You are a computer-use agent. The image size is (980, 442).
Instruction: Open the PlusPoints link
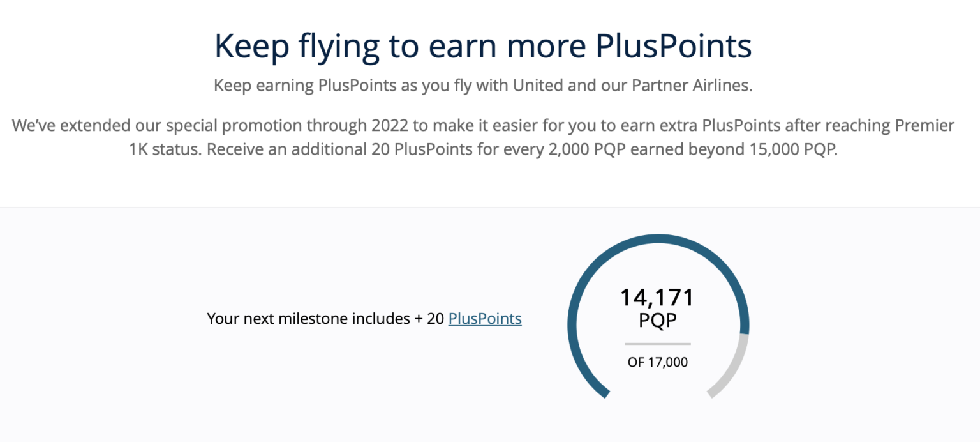click(486, 318)
